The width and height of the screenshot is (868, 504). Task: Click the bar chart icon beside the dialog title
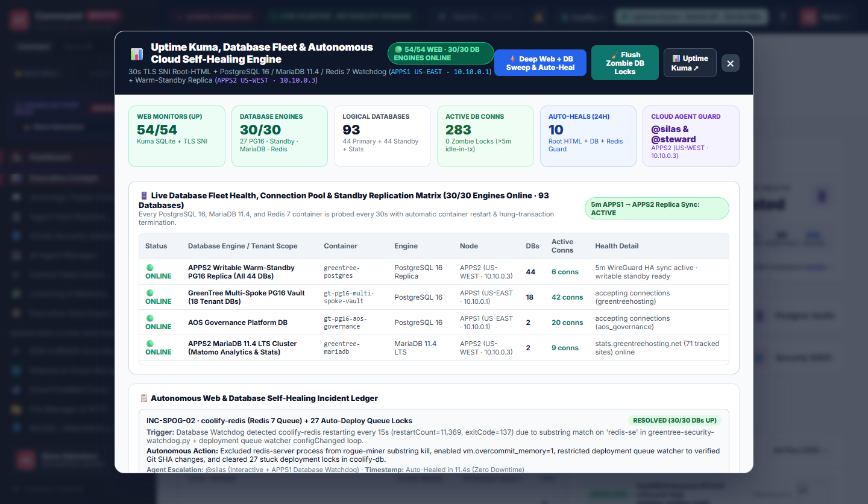click(x=137, y=54)
